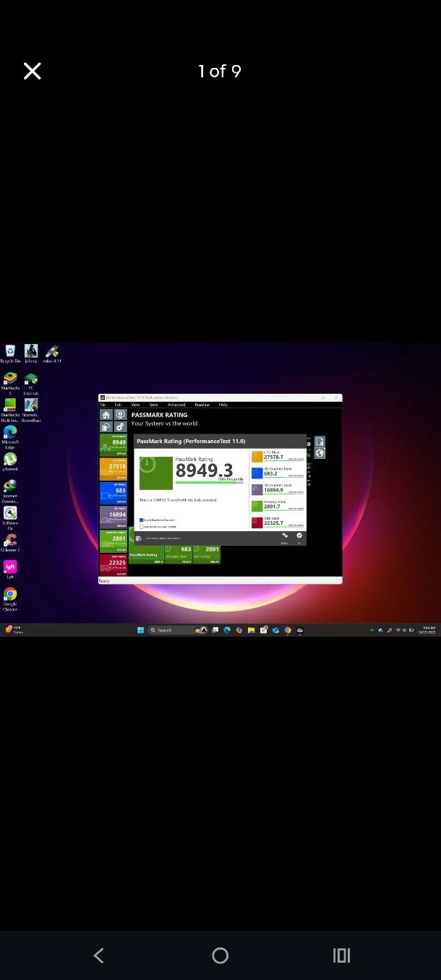Open the File menu in PerformanceTest

pyautogui.click(x=103, y=405)
